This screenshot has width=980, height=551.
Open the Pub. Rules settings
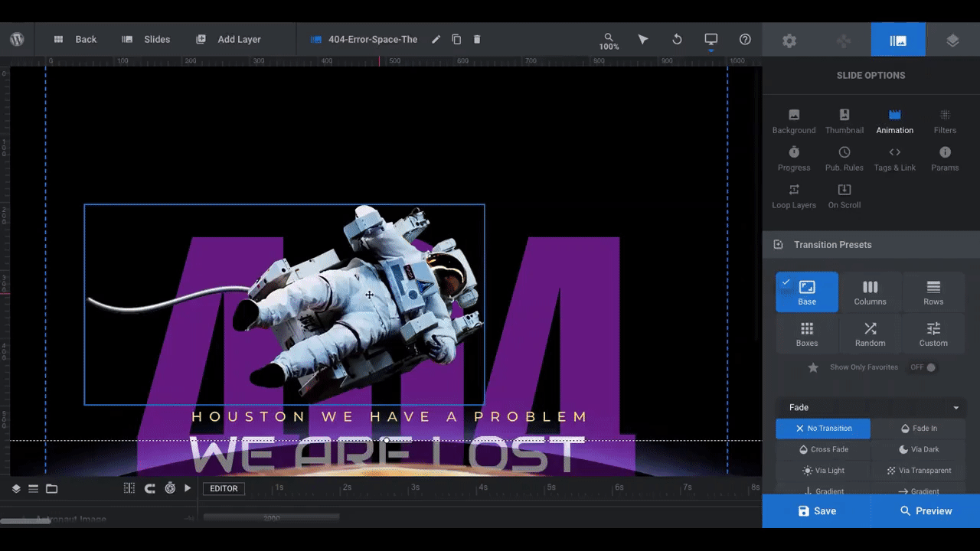pos(844,159)
